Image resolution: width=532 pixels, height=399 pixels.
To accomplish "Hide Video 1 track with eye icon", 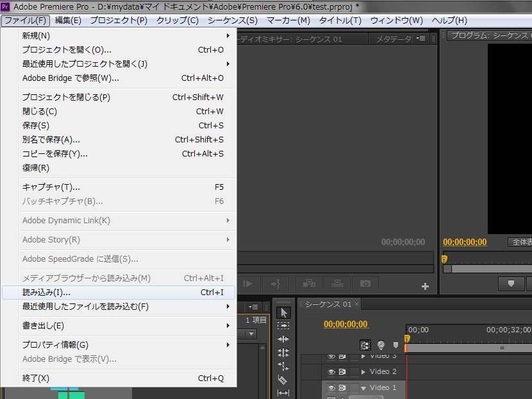I will pos(331,387).
